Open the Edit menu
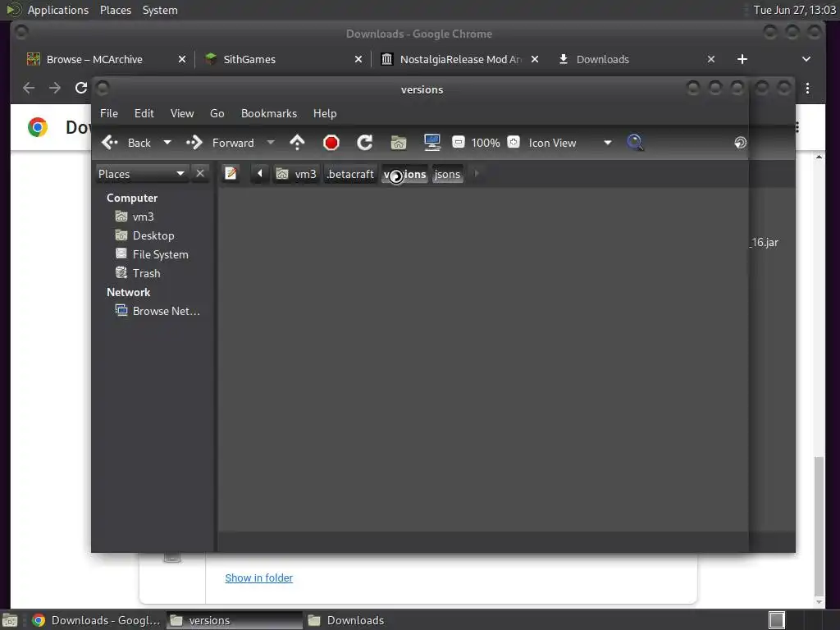The image size is (840, 630). (x=144, y=113)
